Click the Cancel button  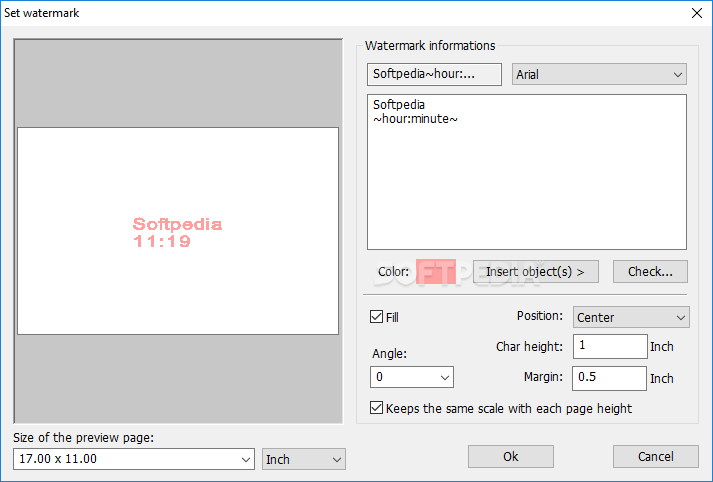656,457
